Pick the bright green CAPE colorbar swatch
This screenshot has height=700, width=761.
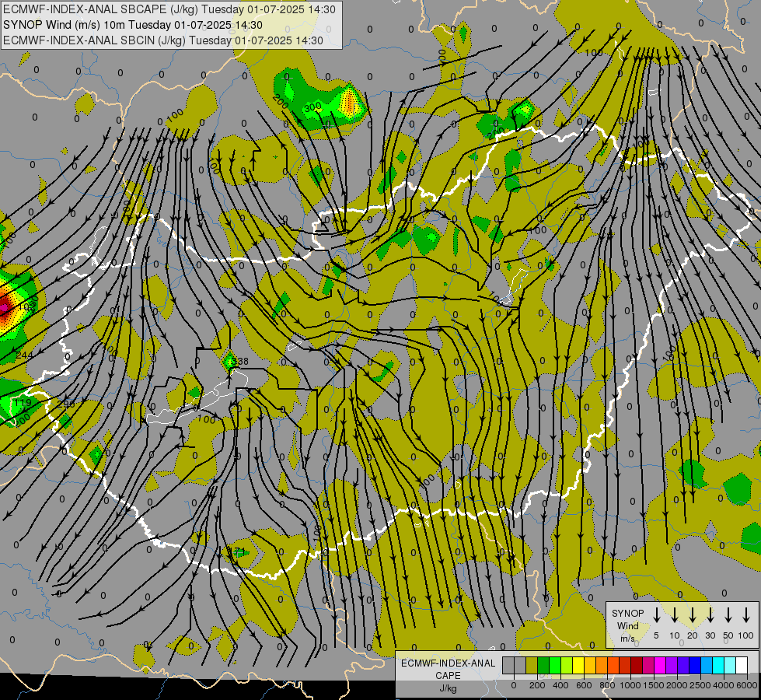pos(555,665)
